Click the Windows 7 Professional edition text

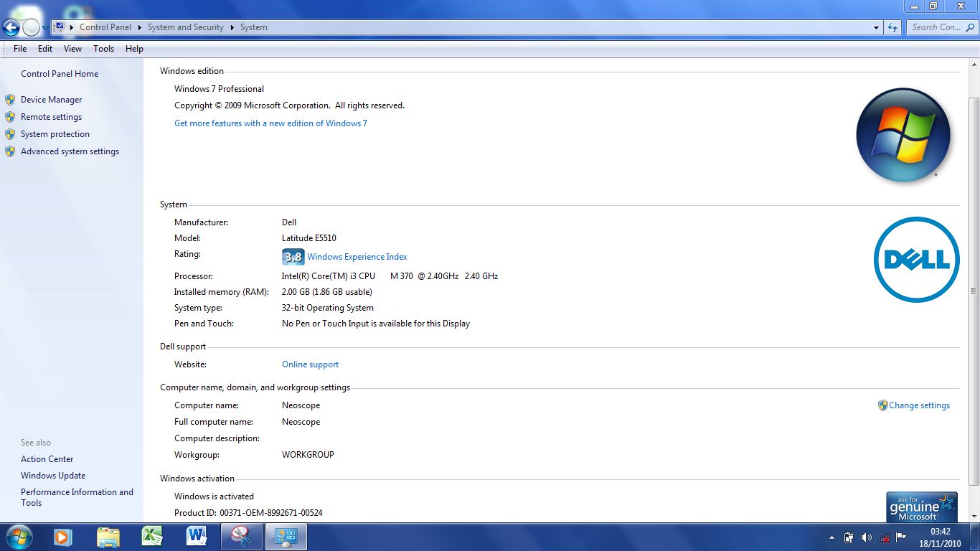click(220, 89)
